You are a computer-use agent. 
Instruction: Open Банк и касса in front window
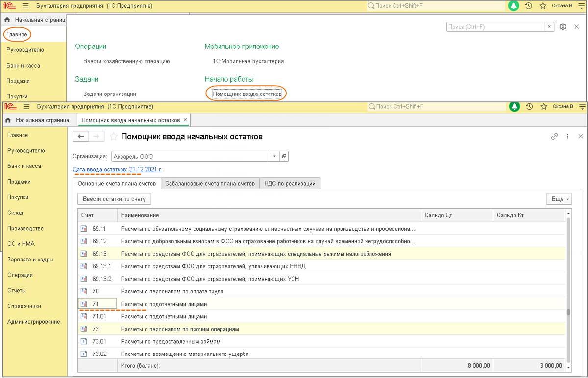click(x=24, y=166)
